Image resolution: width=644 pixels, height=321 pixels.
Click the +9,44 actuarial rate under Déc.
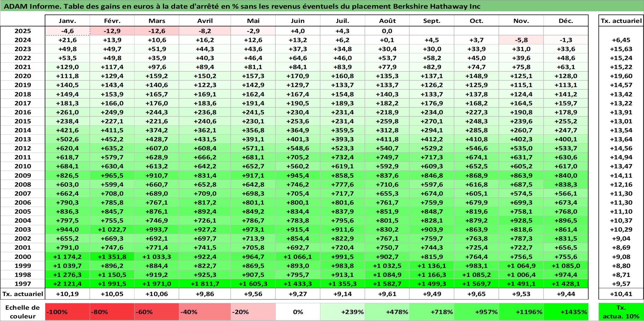(566, 294)
